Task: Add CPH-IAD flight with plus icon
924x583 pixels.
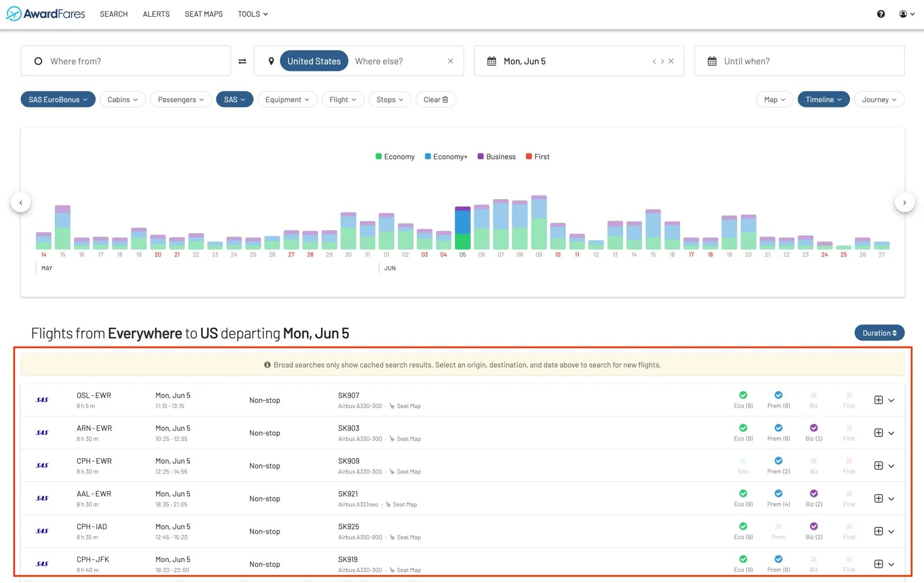Action: pyautogui.click(x=878, y=532)
